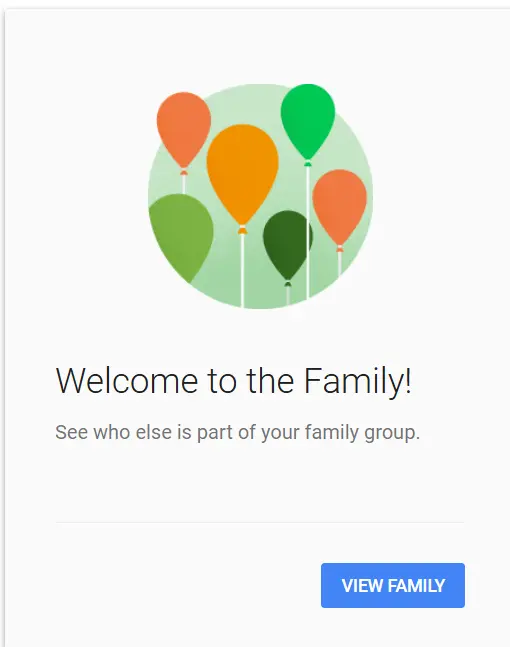The width and height of the screenshot is (510, 647).
Task: Select the upper-left coral balloon
Action: 184,130
